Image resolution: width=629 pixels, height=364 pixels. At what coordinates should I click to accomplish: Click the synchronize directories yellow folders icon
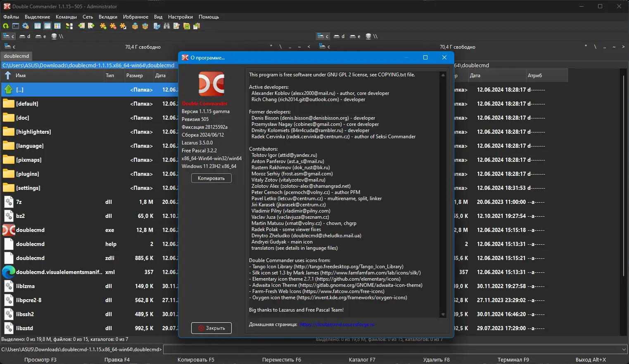[x=186, y=26]
